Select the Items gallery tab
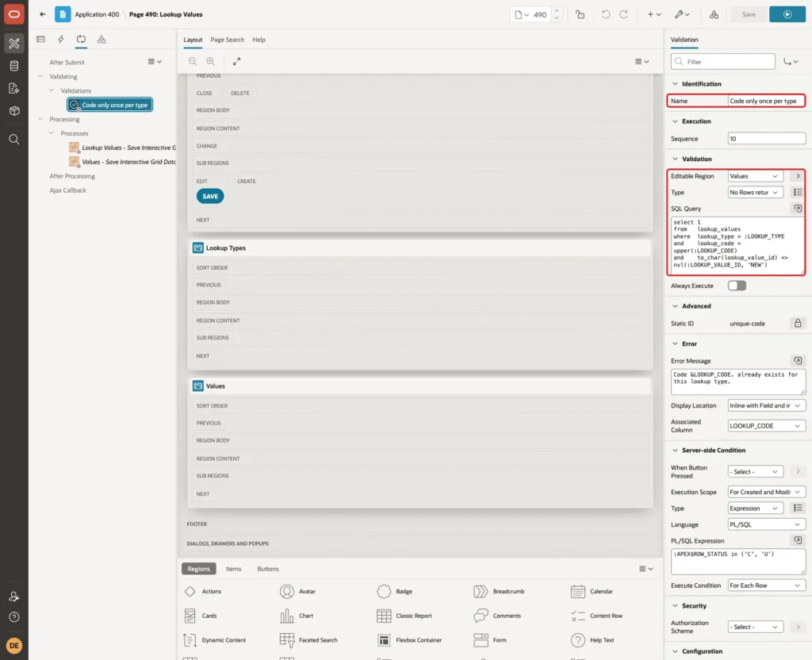 tap(234, 569)
